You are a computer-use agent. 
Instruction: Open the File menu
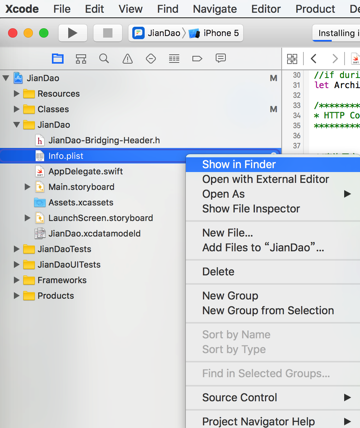coord(62,9)
